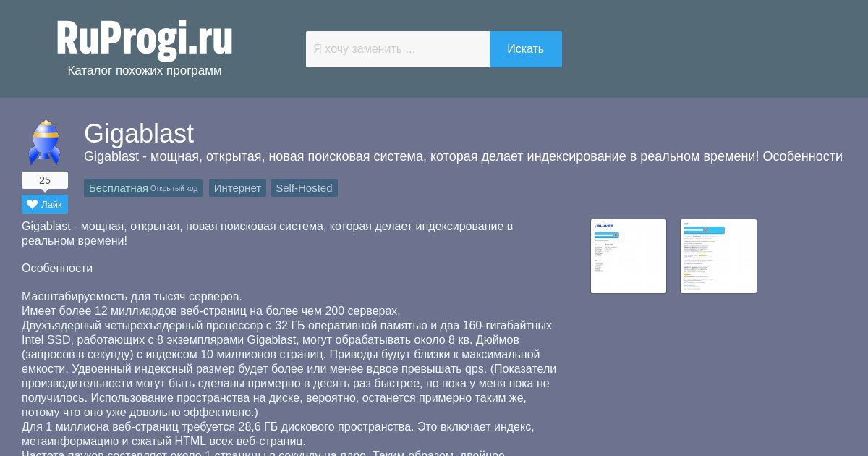The height and width of the screenshot is (456, 868).
Task: Click the like count 25 badge
Action: coord(45,180)
